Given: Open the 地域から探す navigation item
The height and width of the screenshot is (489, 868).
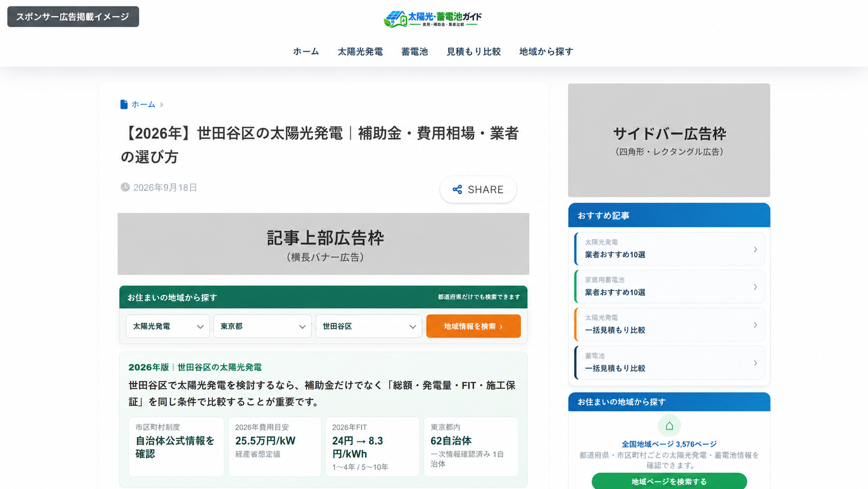Looking at the screenshot, I should tap(546, 51).
